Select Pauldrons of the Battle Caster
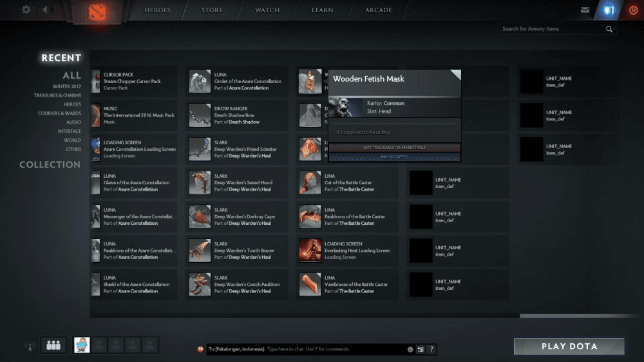 [348, 216]
